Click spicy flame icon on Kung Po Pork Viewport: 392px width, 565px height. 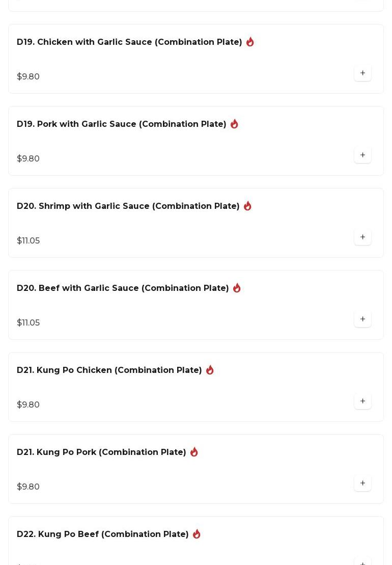pos(194,452)
